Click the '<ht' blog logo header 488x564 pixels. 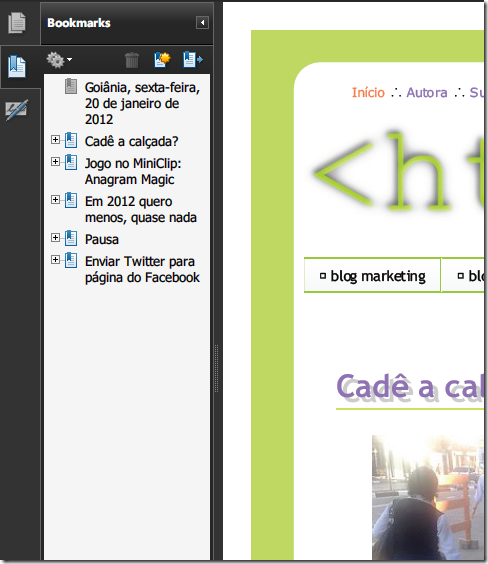398,172
